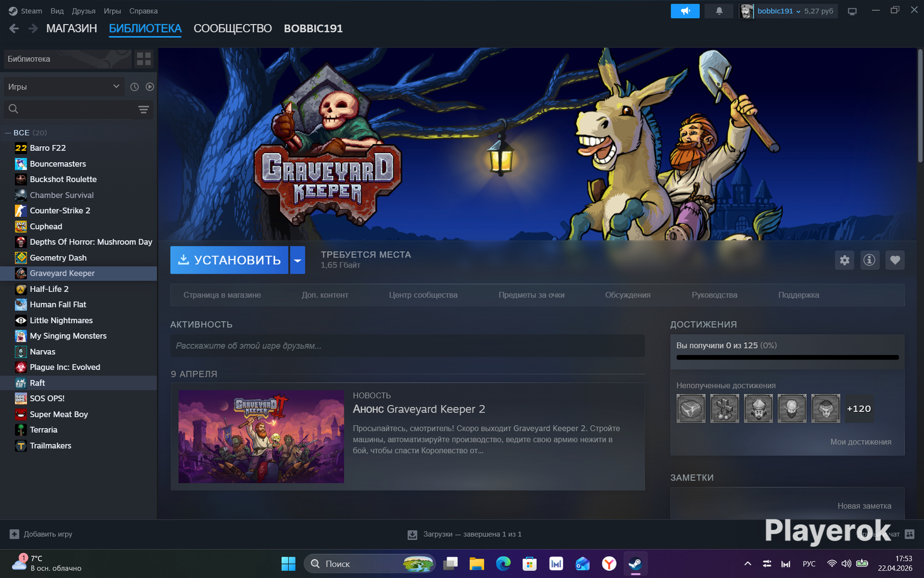Open the Вид menu

point(57,11)
